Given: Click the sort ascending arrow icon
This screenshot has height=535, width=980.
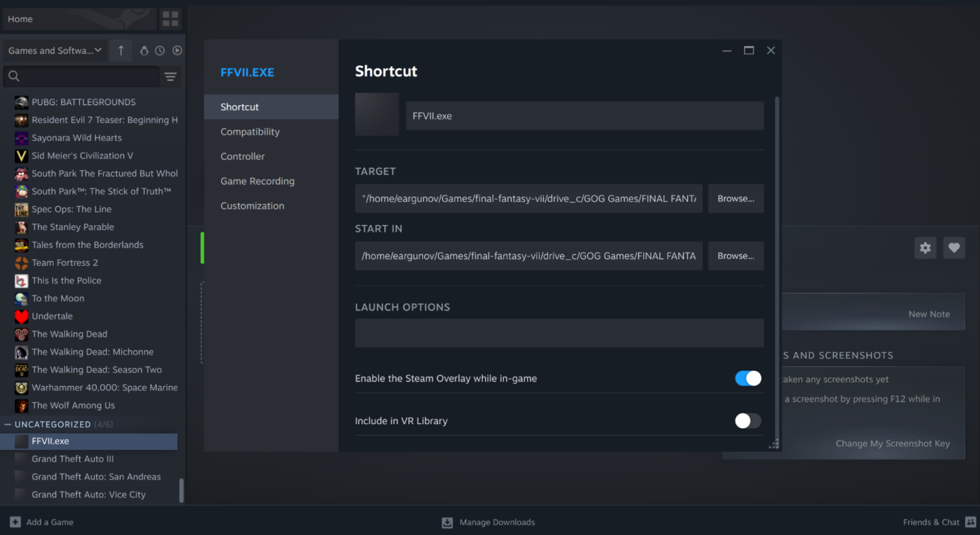Looking at the screenshot, I should point(121,50).
